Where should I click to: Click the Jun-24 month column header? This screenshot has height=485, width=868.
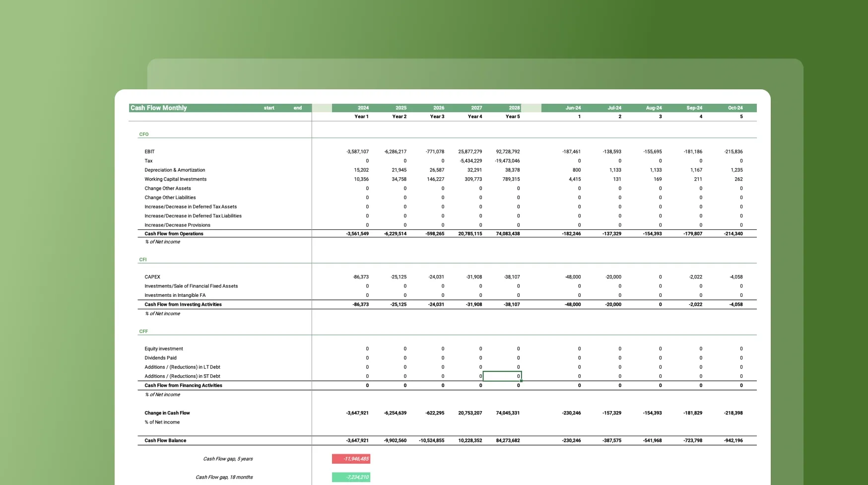click(573, 108)
